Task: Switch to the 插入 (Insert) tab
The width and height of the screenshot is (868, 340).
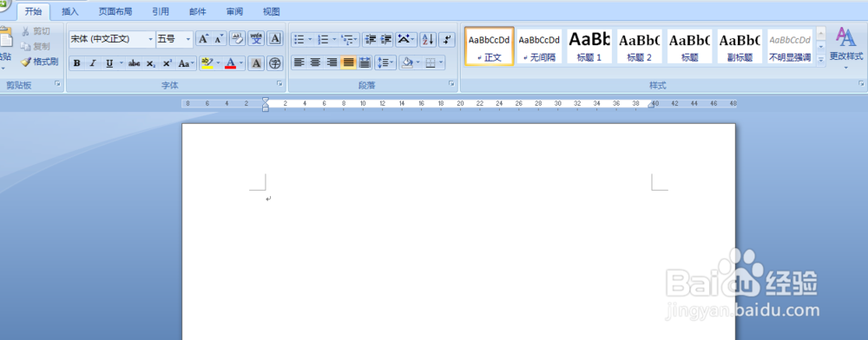Action: tap(69, 11)
